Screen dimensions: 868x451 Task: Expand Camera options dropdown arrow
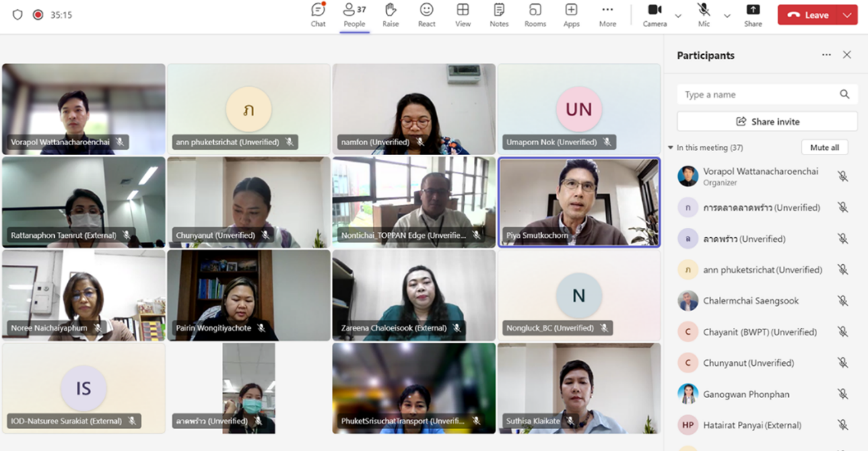(x=678, y=15)
